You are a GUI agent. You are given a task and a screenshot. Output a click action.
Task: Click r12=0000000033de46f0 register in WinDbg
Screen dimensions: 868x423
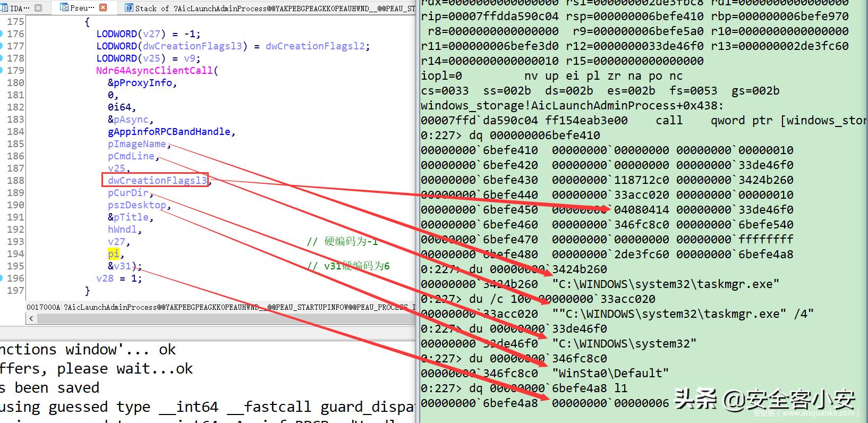point(635,46)
